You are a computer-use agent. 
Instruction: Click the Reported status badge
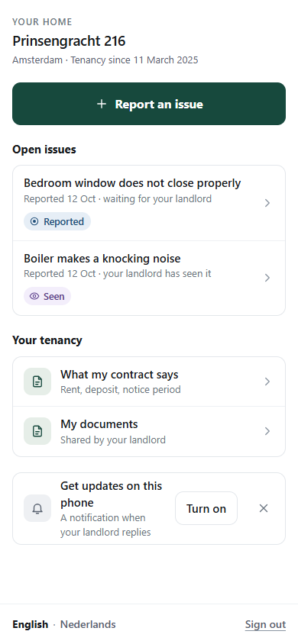pos(57,222)
